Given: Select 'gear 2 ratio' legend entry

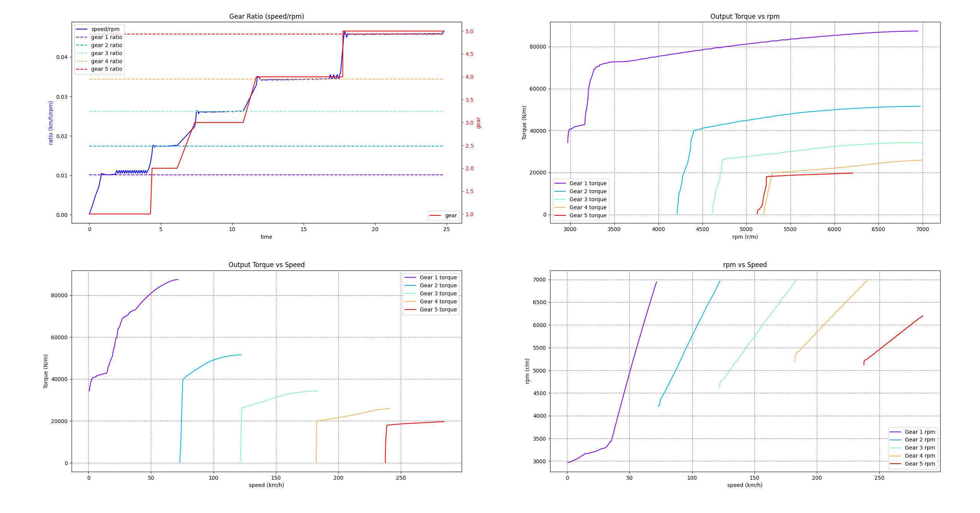Looking at the screenshot, I should [x=99, y=45].
